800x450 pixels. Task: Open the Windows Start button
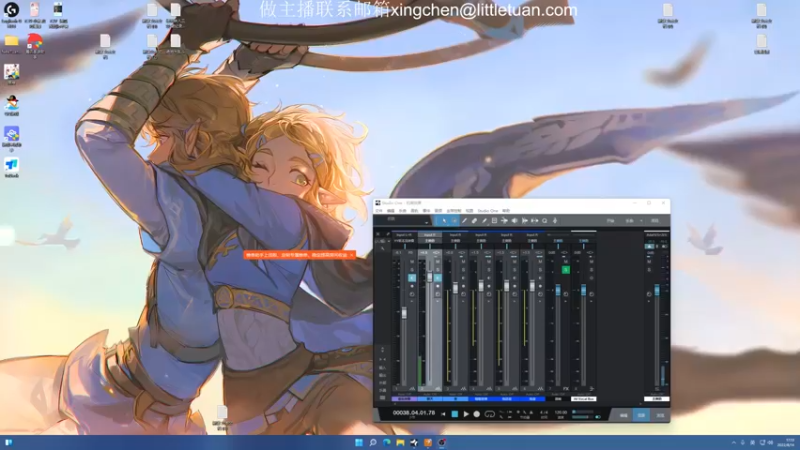click(359, 442)
